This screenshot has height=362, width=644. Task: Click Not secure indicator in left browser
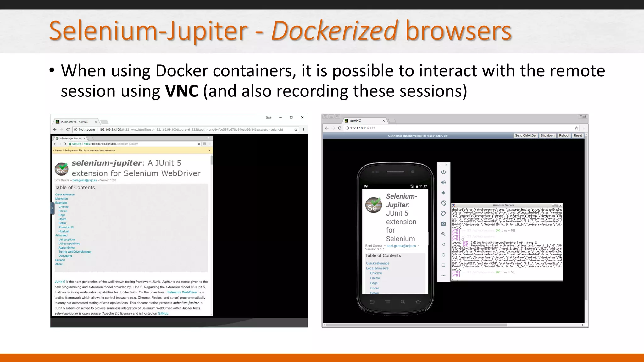click(x=84, y=129)
